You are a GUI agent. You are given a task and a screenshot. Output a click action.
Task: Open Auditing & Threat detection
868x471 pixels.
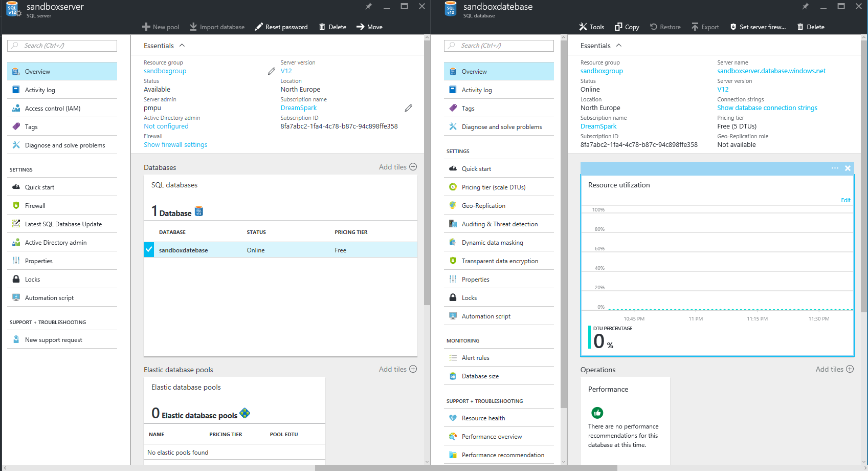coord(499,224)
